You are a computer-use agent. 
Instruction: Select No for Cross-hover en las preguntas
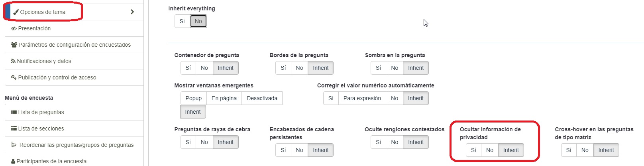tap(585, 150)
